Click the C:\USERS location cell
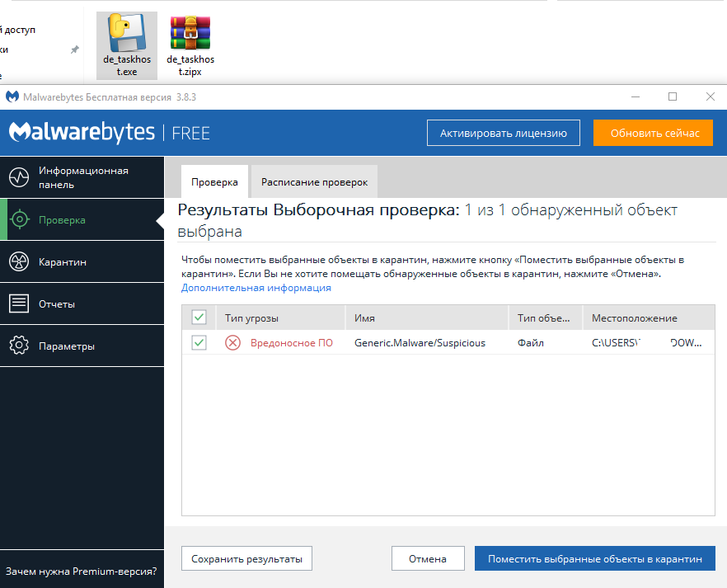 click(647, 343)
